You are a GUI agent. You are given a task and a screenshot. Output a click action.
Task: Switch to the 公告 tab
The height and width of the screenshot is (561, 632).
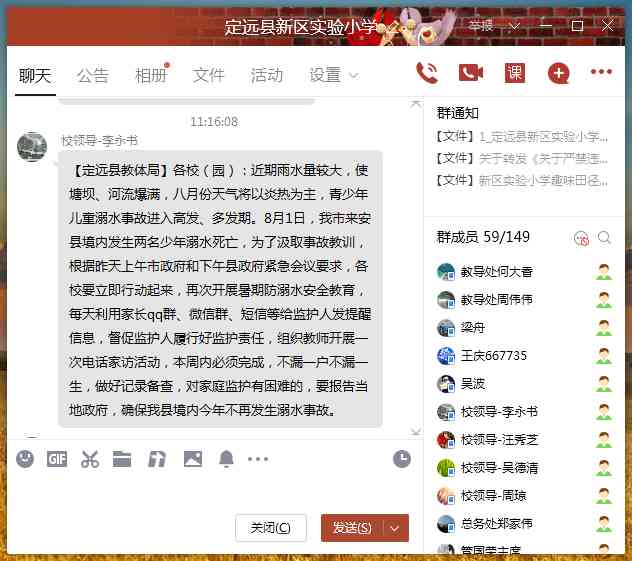tap(93, 75)
